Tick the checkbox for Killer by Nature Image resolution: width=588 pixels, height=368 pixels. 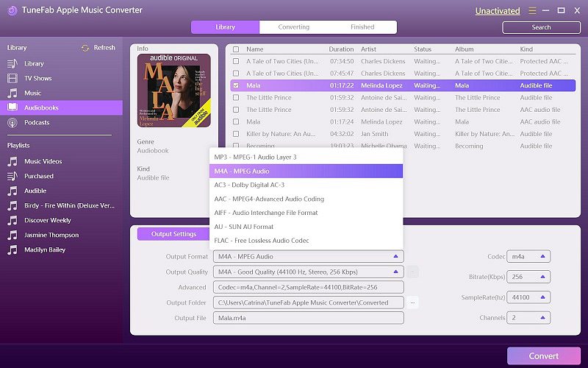pyautogui.click(x=236, y=134)
